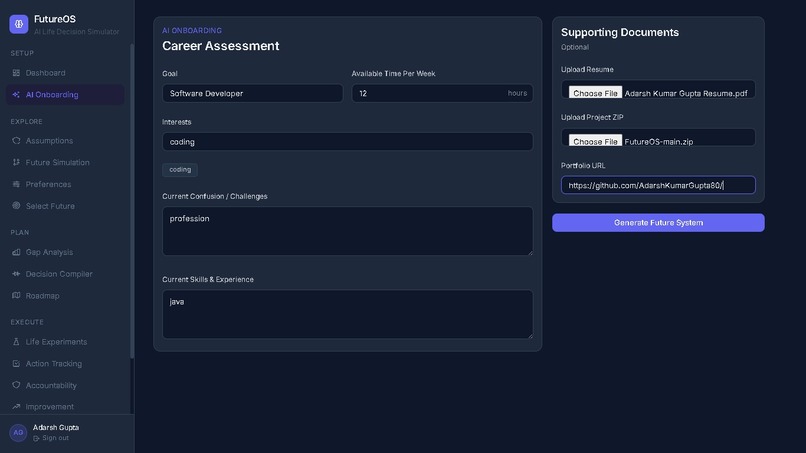Image resolution: width=806 pixels, height=453 pixels.
Task: Click the AI Onboarding sparkle icon
Action: click(16, 95)
